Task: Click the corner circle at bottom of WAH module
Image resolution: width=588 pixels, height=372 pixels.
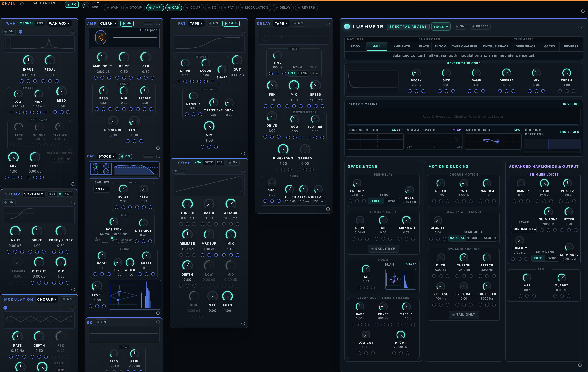Action: coord(73,184)
